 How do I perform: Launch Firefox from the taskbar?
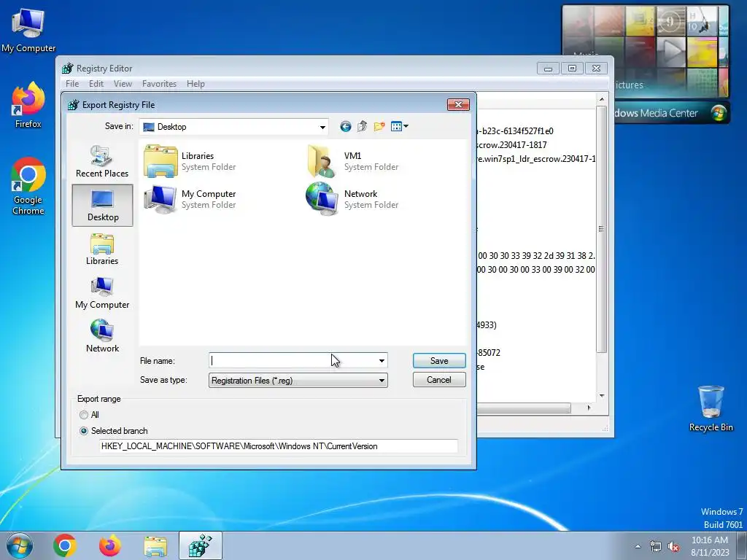[x=110, y=545]
